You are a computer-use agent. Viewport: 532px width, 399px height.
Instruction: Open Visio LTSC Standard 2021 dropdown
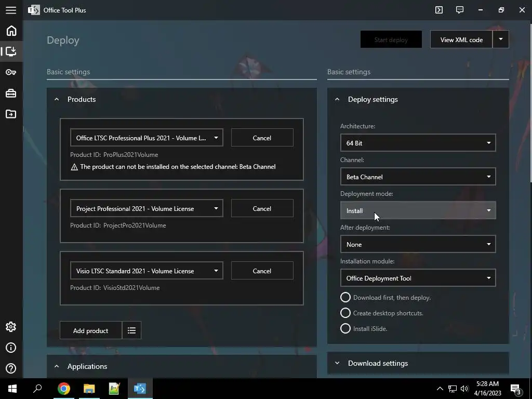pos(147,271)
